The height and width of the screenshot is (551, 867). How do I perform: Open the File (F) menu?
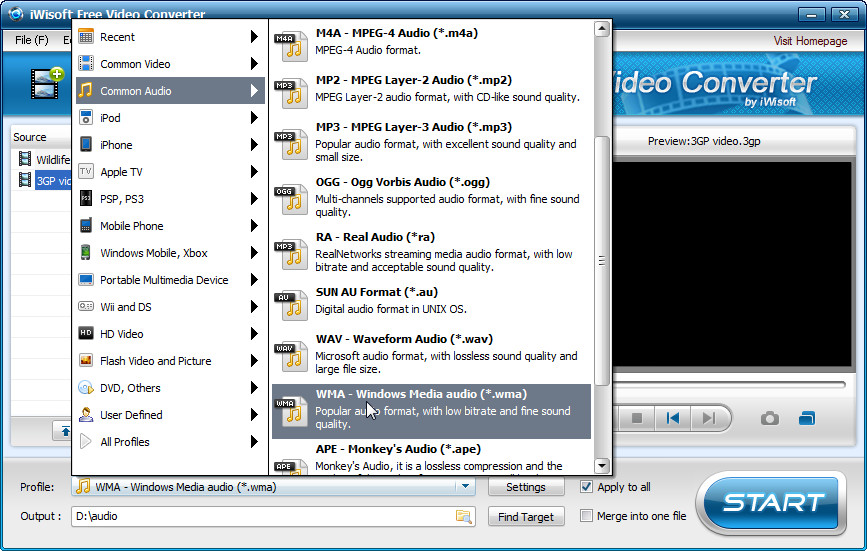(x=32, y=40)
